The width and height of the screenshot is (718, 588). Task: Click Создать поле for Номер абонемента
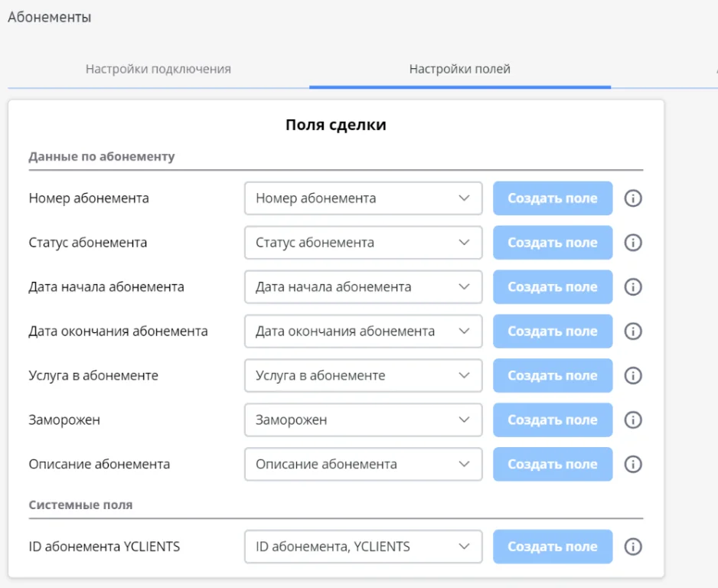[x=553, y=198]
